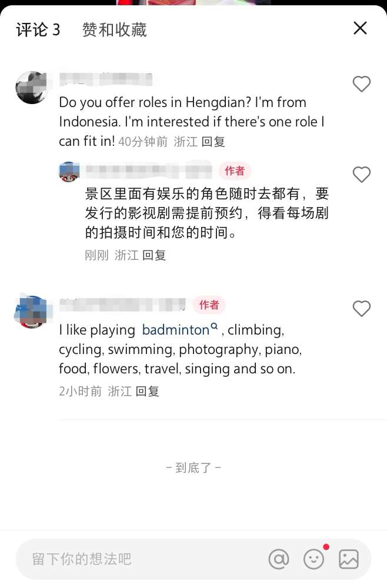Tap the 作者 badge on hobbies comment
This screenshot has height=588, width=387.
[209, 305]
